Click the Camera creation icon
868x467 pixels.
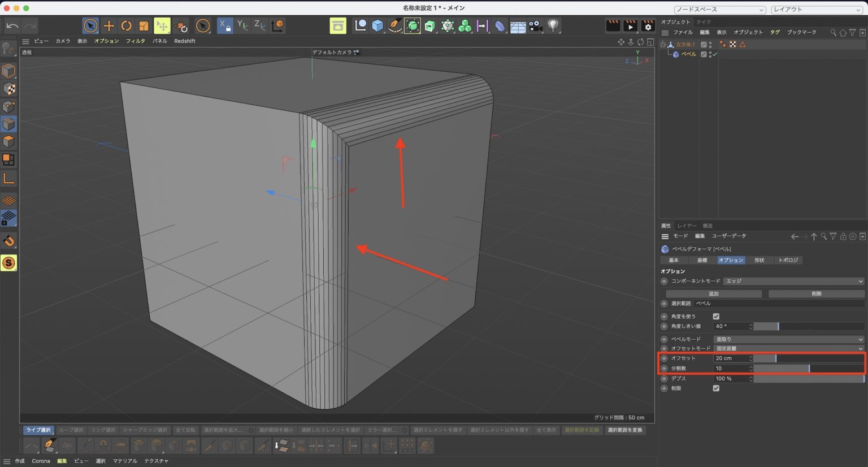point(535,25)
